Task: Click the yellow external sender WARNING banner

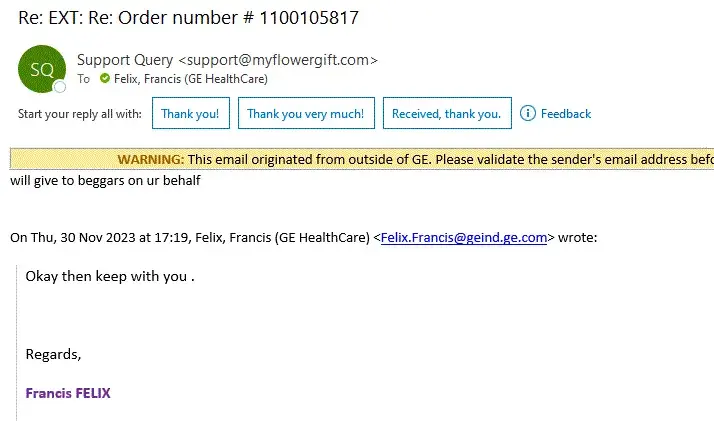Action: [400, 159]
